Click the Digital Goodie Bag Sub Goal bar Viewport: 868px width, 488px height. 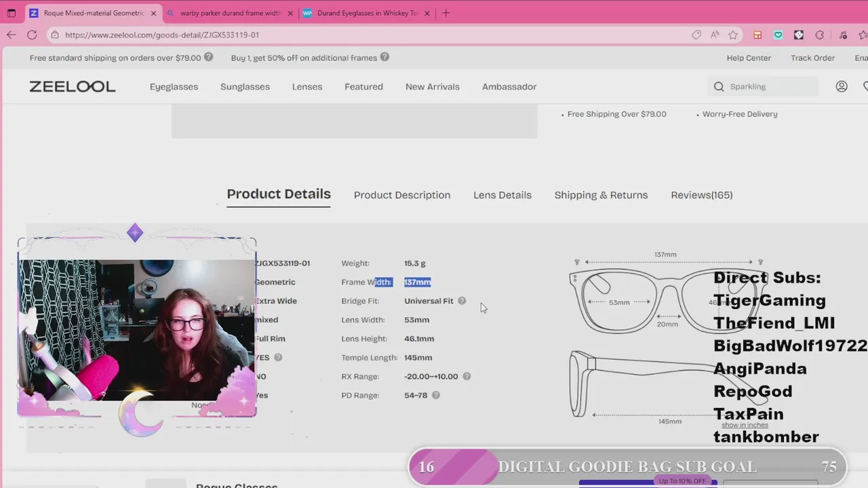627,467
